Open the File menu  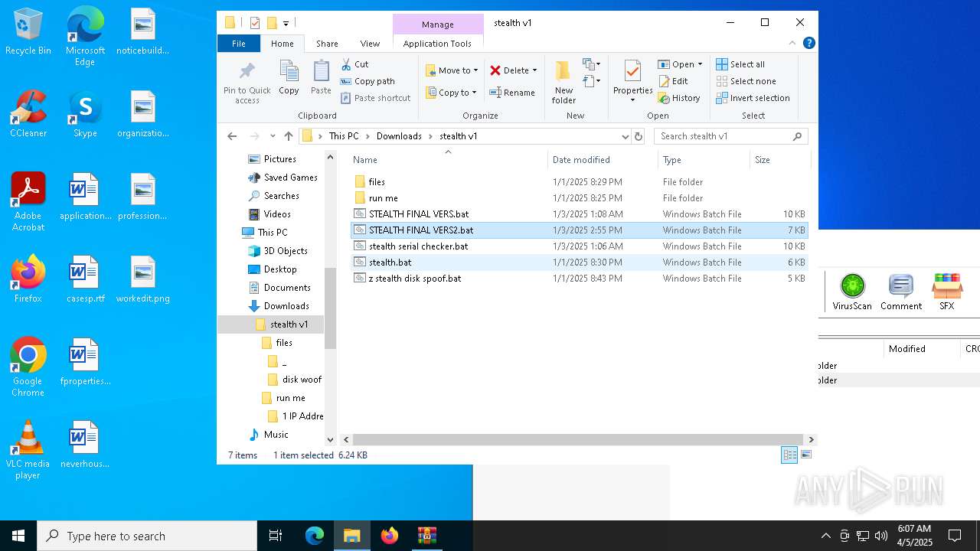pos(239,44)
